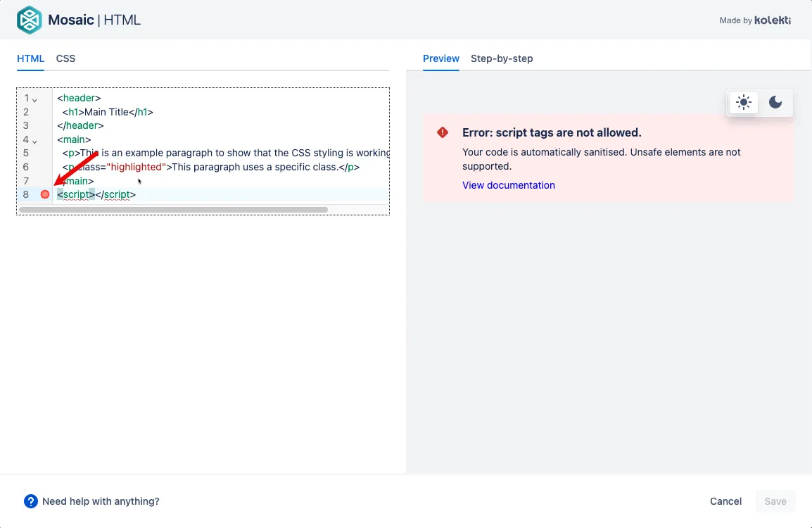Place cursor in the script tag line
This screenshot has width=812, height=528.
pos(96,194)
